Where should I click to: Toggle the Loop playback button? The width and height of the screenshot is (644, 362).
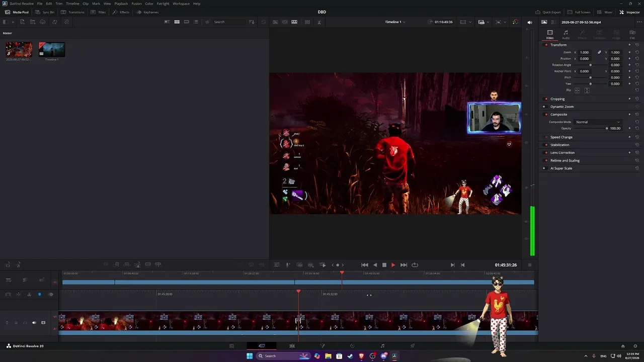[x=415, y=265]
